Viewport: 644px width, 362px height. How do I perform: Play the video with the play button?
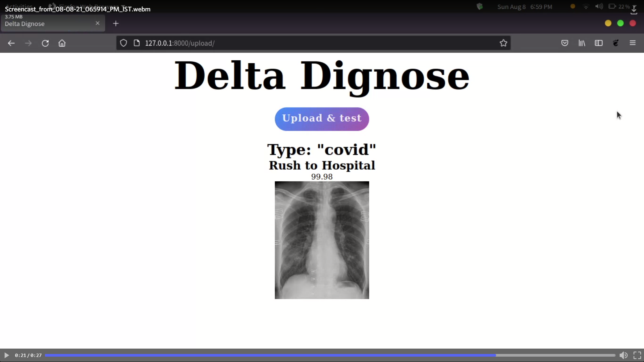click(6, 355)
